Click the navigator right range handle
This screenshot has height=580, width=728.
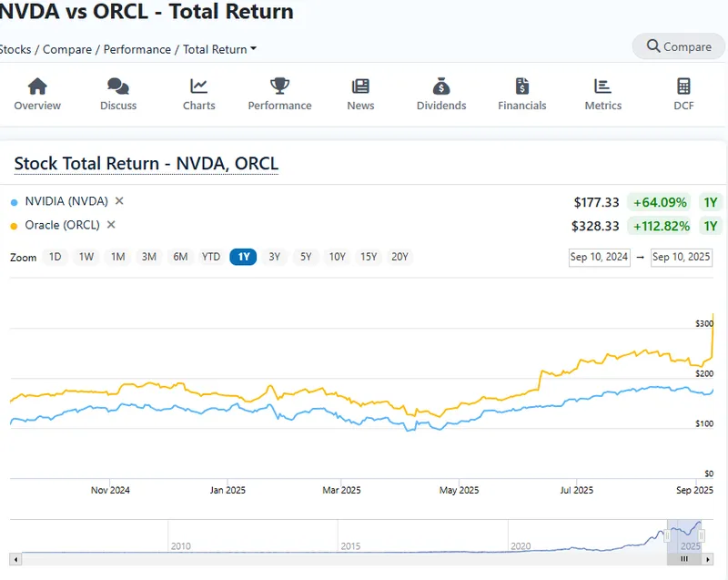tap(702, 536)
